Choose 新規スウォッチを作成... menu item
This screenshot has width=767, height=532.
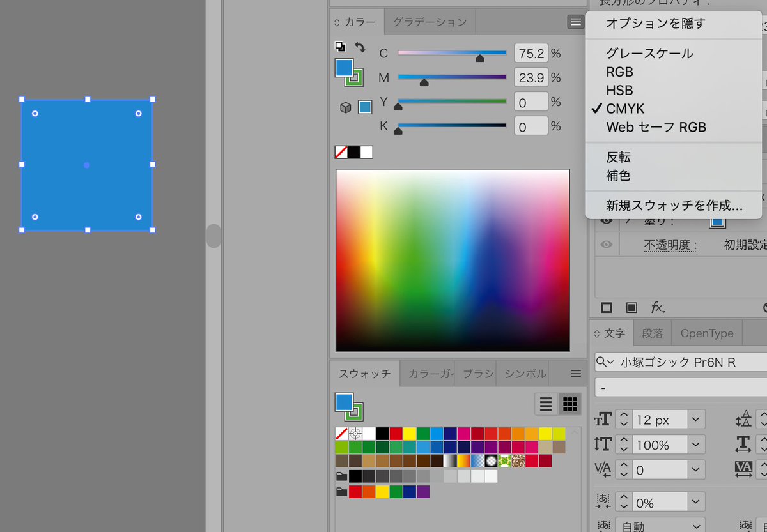(674, 206)
